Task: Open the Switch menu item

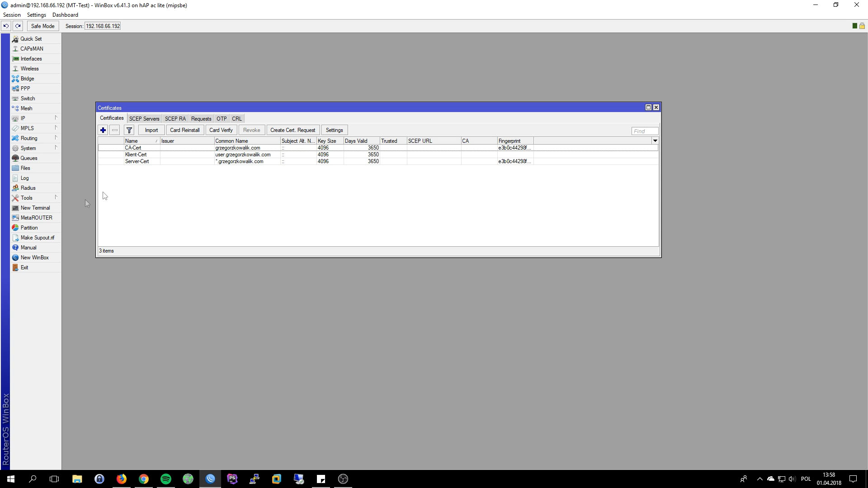Action: pos(35,99)
